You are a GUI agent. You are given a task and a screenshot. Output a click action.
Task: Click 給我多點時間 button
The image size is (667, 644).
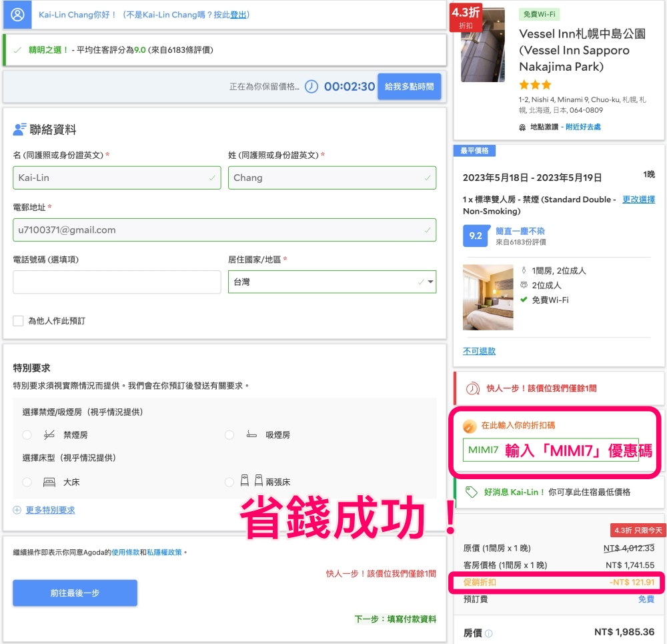410,86
